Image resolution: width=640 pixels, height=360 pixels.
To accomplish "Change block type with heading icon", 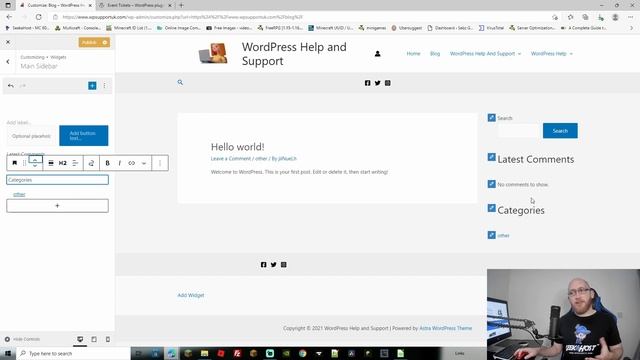I will point(15,163).
